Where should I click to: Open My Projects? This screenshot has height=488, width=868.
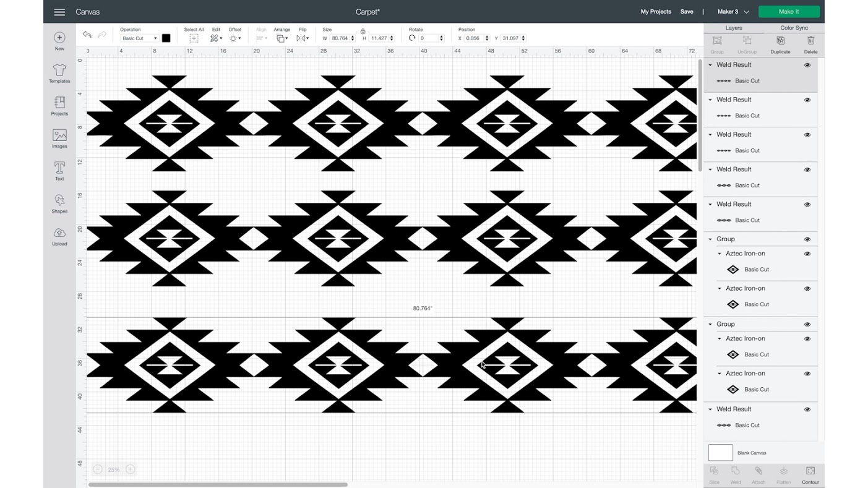[656, 11]
